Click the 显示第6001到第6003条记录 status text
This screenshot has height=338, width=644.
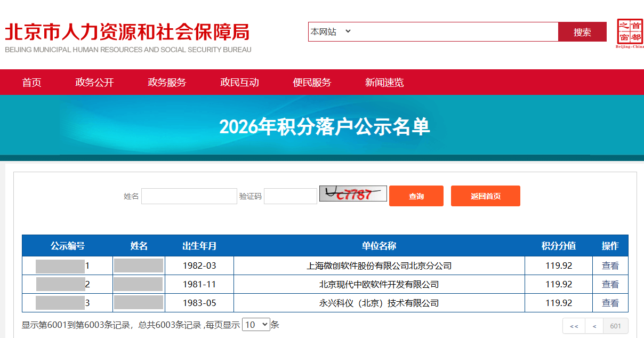(77, 325)
